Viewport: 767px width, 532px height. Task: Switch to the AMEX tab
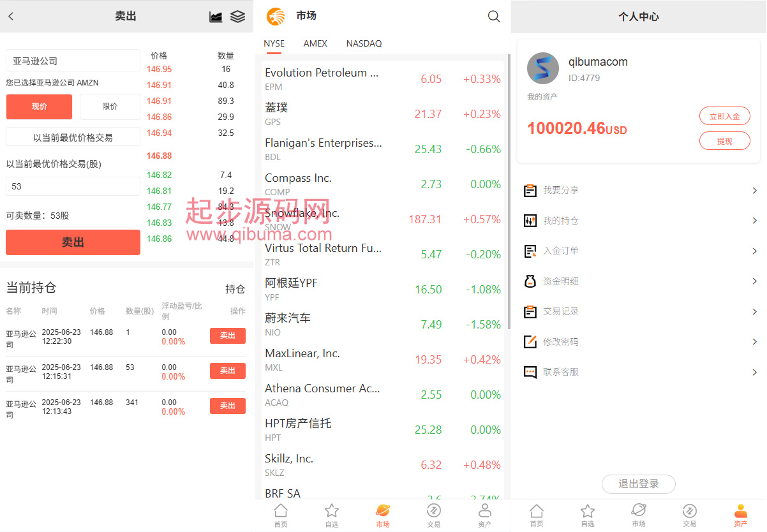click(x=315, y=43)
